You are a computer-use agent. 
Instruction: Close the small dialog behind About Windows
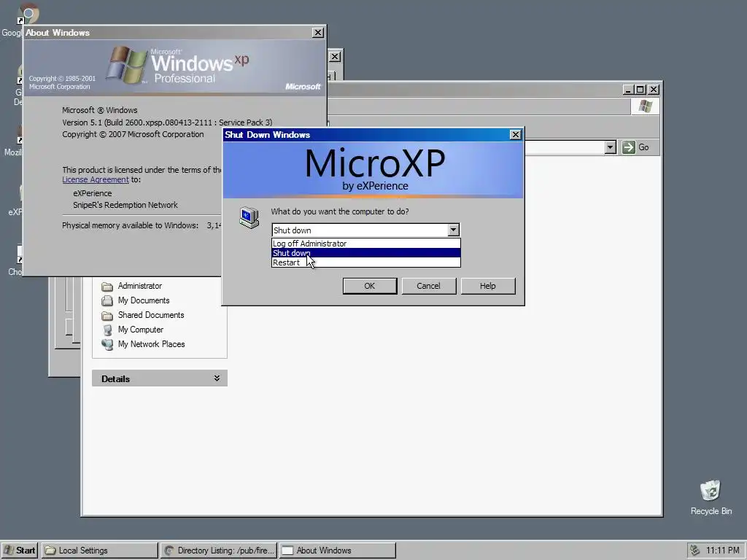tap(335, 57)
